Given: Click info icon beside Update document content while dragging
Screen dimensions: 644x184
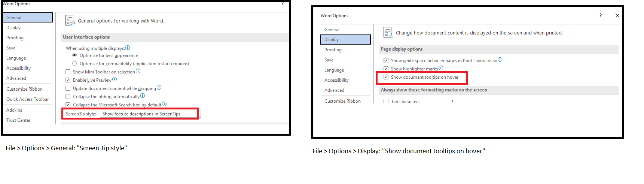Looking at the screenshot, I should [159, 87].
